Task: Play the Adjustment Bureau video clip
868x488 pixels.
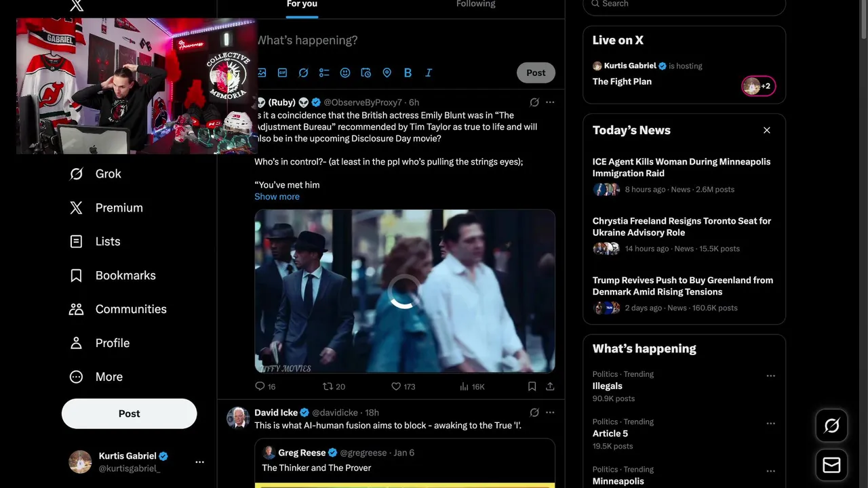Action: click(405, 291)
